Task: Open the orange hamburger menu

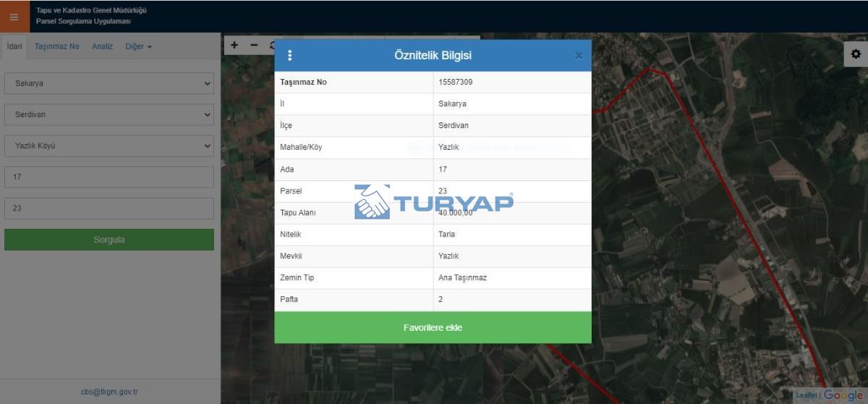Action: coord(14,17)
